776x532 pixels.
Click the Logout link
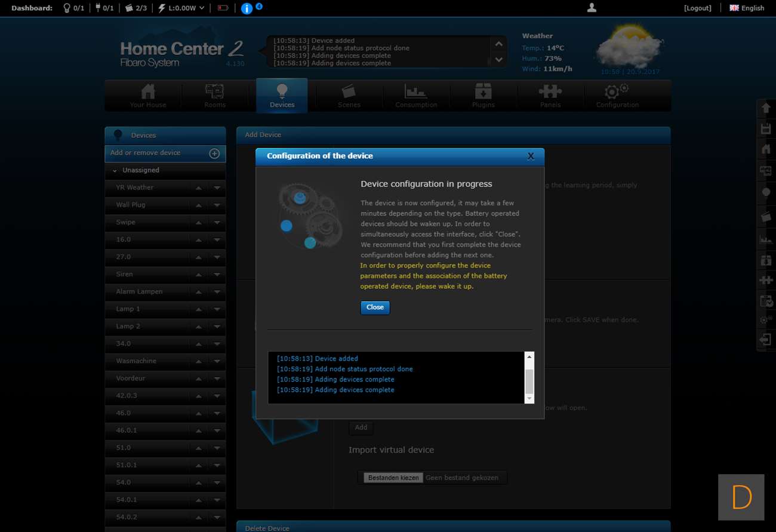(697, 8)
